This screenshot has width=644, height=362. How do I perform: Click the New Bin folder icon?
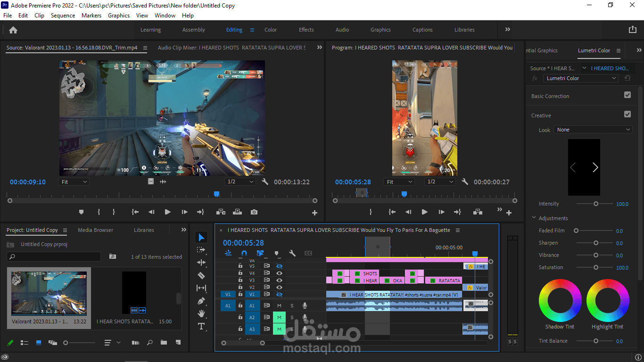point(164,342)
